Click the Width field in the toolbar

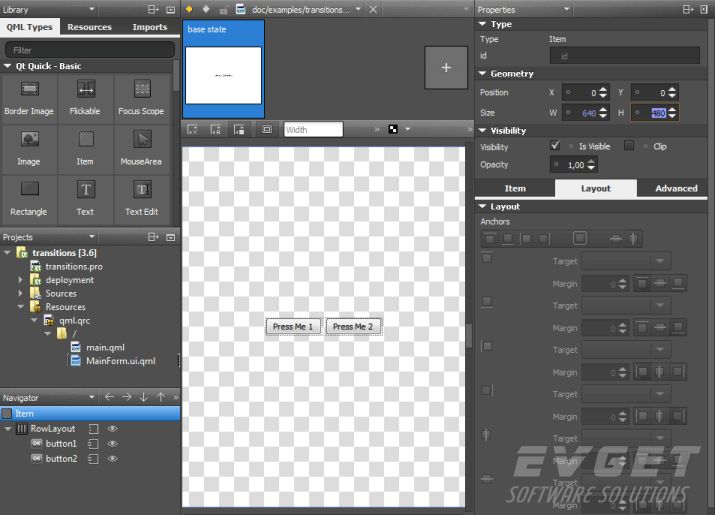313,130
